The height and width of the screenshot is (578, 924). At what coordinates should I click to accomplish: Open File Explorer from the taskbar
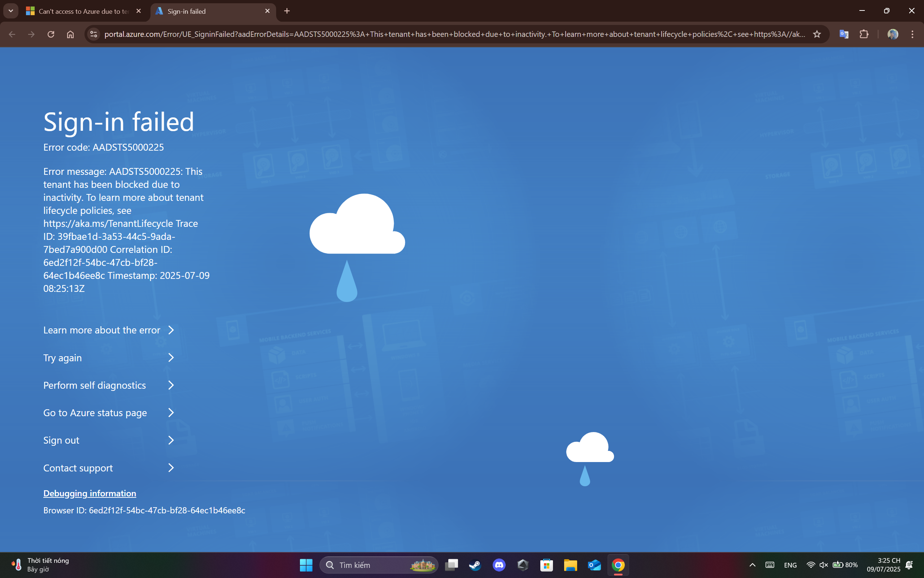click(x=570, y=565)
